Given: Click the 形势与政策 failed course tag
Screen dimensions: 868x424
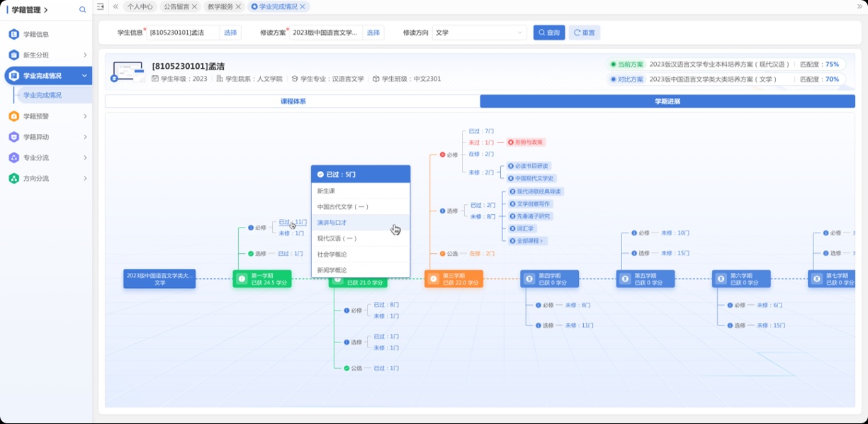Looking at the screenshot, I should point(526,142).
